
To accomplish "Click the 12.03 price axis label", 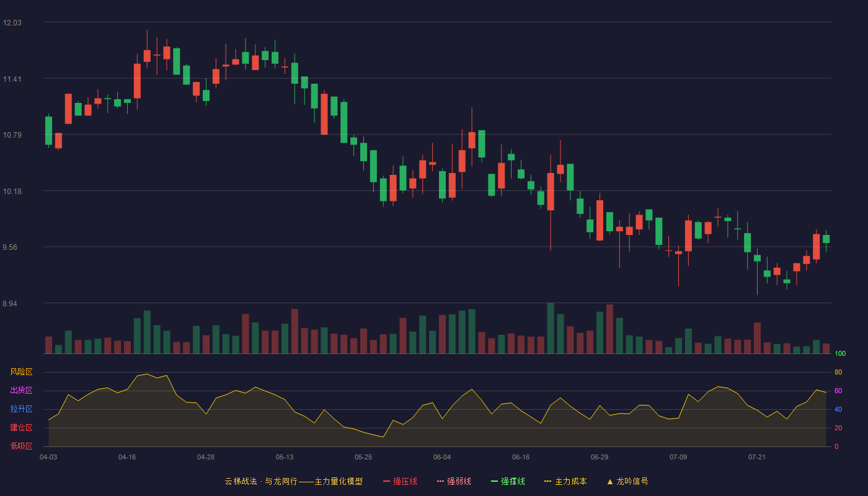I will coord(12,23).
